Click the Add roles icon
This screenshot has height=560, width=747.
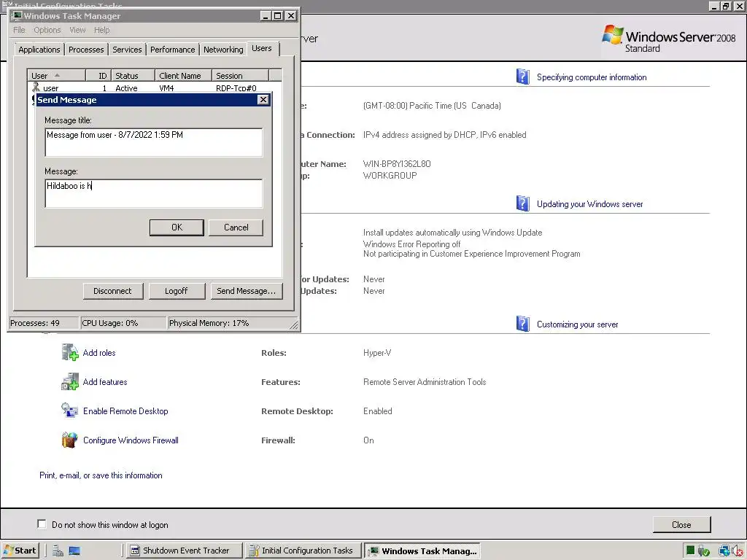pos(70,352)
